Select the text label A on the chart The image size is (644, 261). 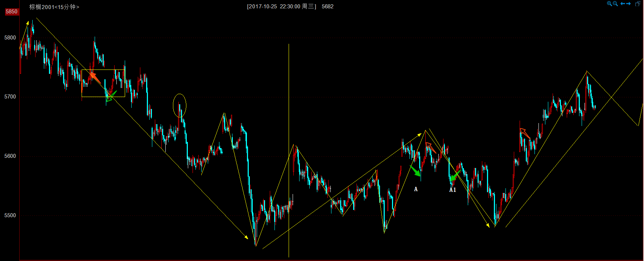coord(416,189)
